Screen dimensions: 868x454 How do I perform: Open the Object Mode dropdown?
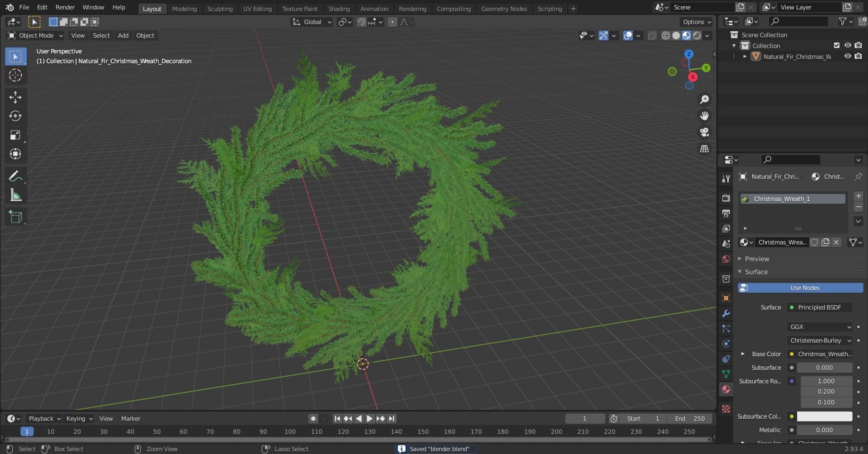[x=35, y=35]
